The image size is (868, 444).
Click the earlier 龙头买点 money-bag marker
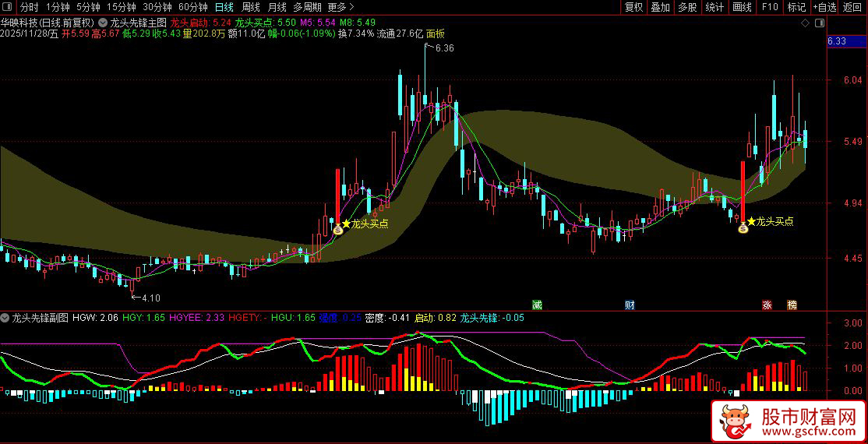337,228
